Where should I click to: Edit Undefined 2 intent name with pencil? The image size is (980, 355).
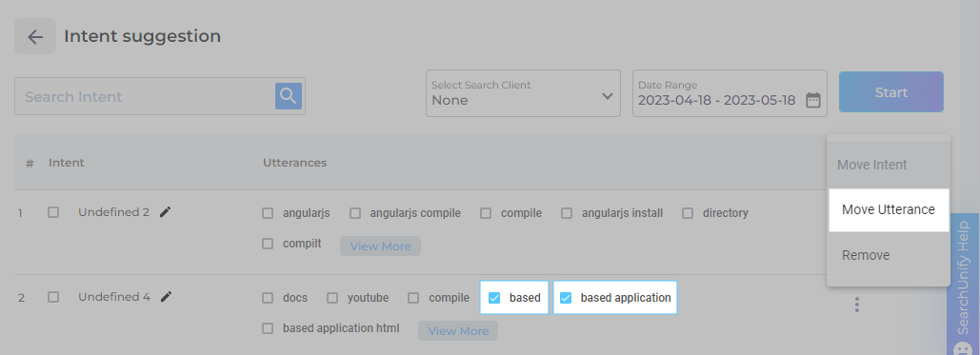click(165, 212)
